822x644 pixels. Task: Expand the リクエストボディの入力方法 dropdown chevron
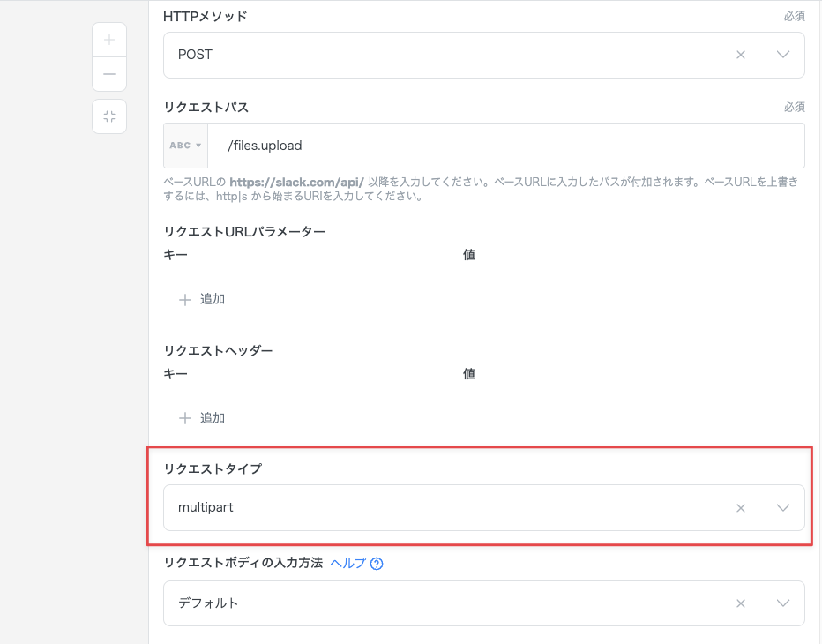(x=782, y=603)
